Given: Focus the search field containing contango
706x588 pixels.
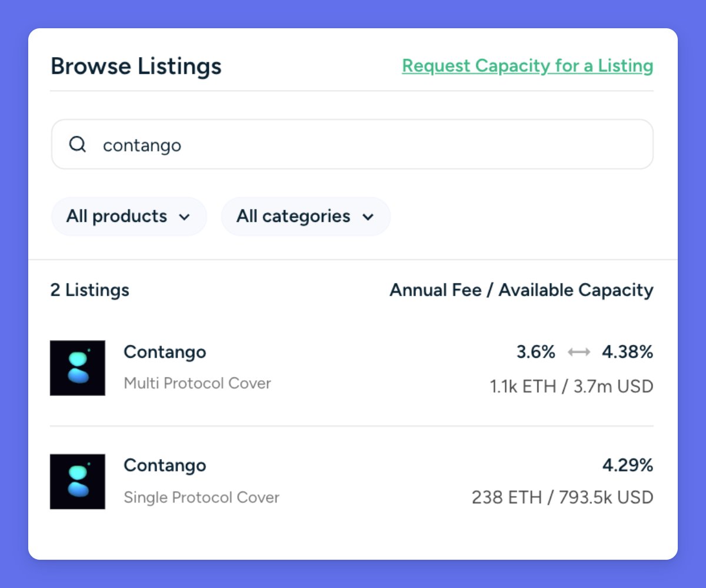Looking at the screenshot, I should pyautogui.click(x=352, y=144).
